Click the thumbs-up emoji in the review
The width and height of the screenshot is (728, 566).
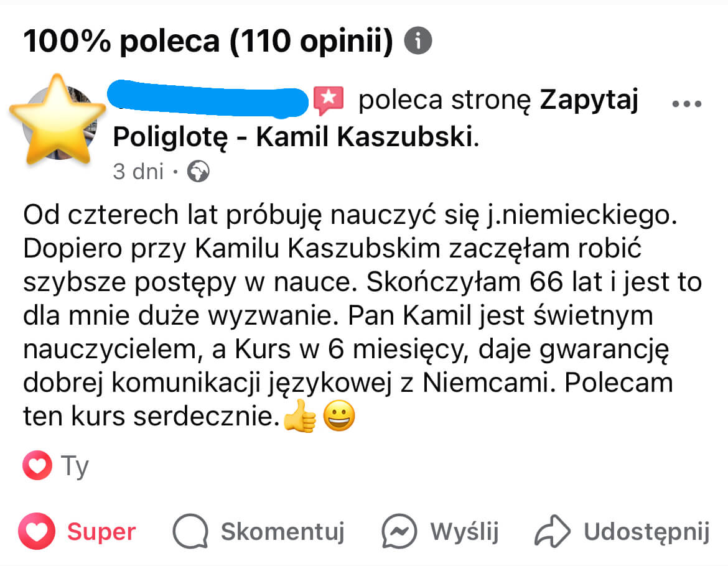click(x=300, y=417)
